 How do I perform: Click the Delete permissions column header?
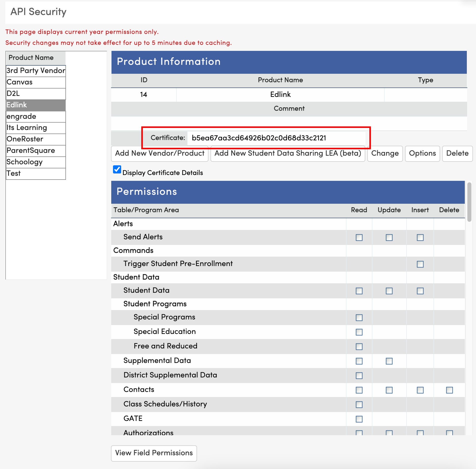coord(449,210)
